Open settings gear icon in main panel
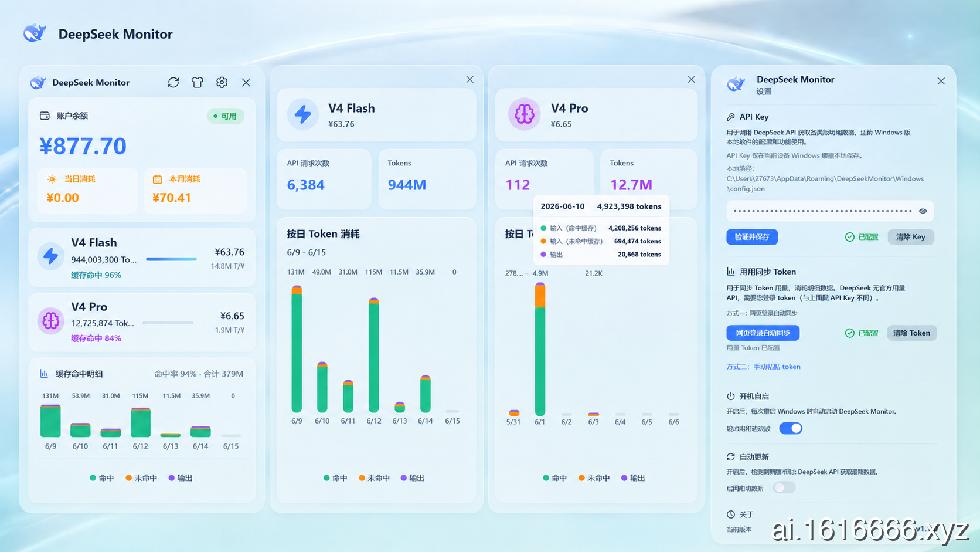Image resolution: width=980 pixels, height=552 pixels. [x=222, y=83]
